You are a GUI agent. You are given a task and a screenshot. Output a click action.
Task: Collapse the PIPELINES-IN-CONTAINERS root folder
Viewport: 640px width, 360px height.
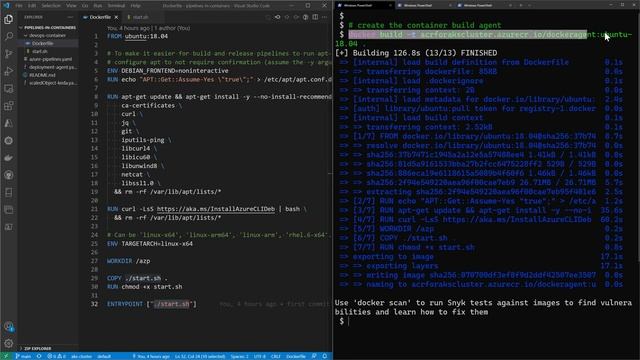pyautogui.click(x=48, y=27)
